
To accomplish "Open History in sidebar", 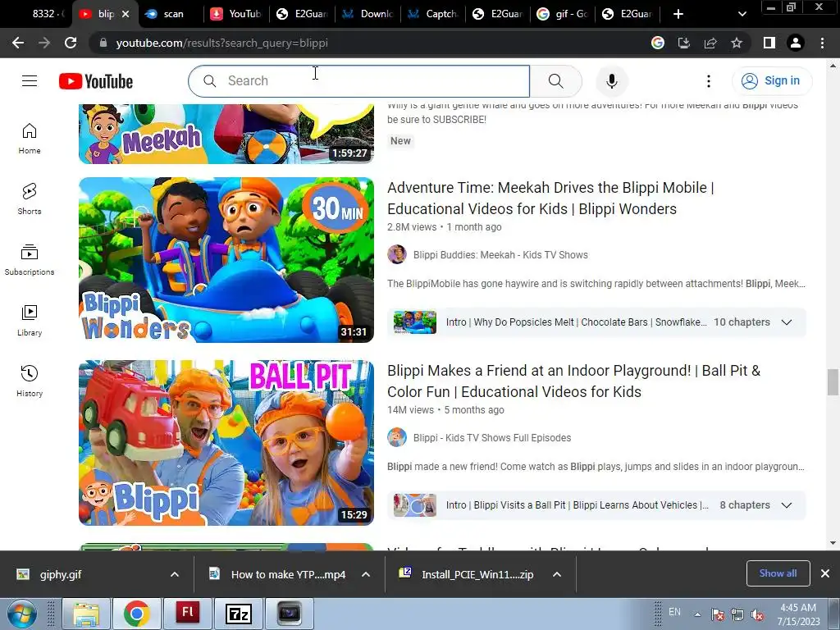I will pyautogui.click(x=30, y=381).
